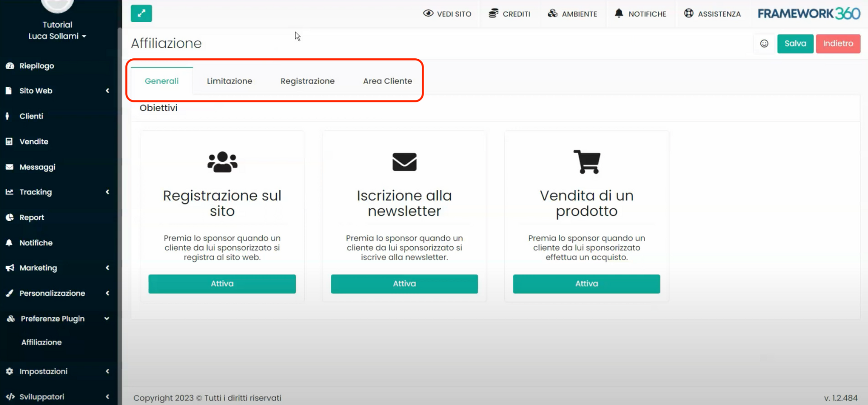This screenshot has width=868, height=405.
Task: Click the Messaggi envelope icon in sidebar
Action: click(x=9, y=167)
